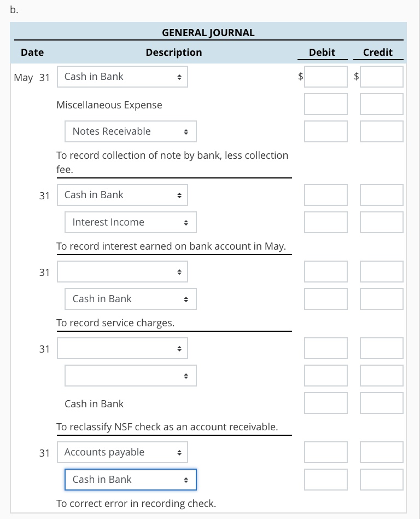The width and height of the screenshot is (420, 519).
Task: Open the Accounts payable dropdown
Action: tap(122, 452)
